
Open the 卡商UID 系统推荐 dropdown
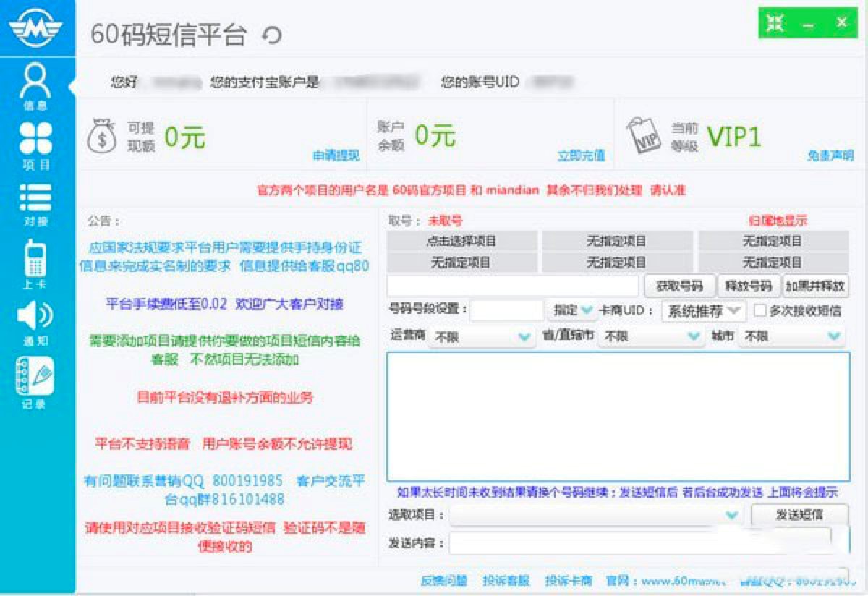pos(700,310)
